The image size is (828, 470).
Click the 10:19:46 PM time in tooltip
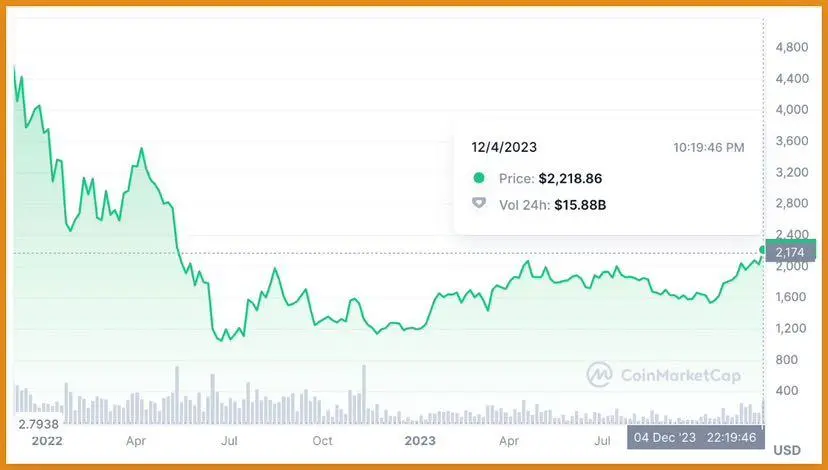click(x=709, y=147)
